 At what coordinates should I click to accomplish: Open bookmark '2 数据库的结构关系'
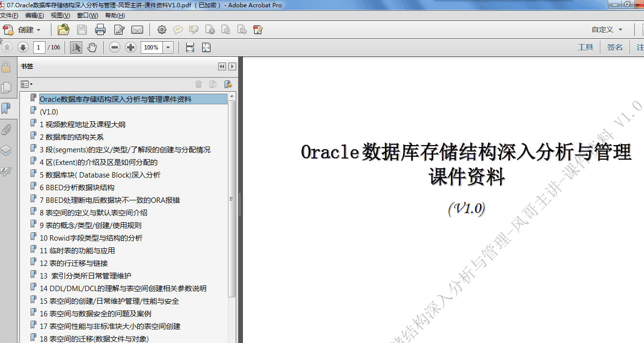[71, 137]
